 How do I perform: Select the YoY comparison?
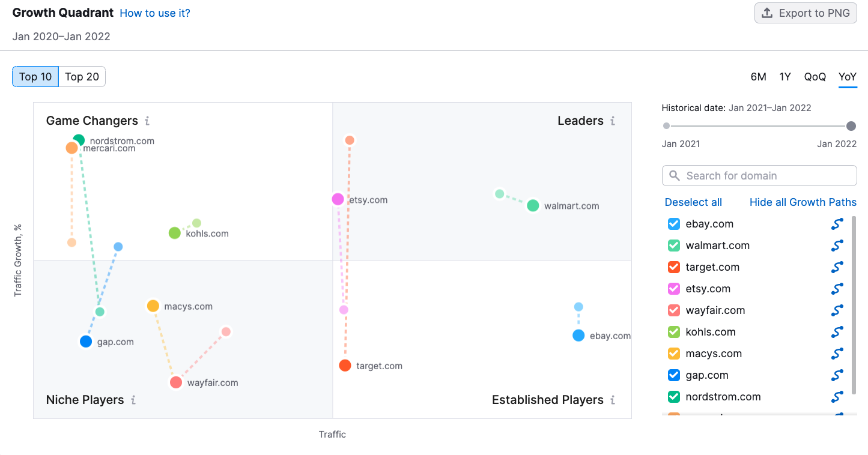click(x=848, y=77)
